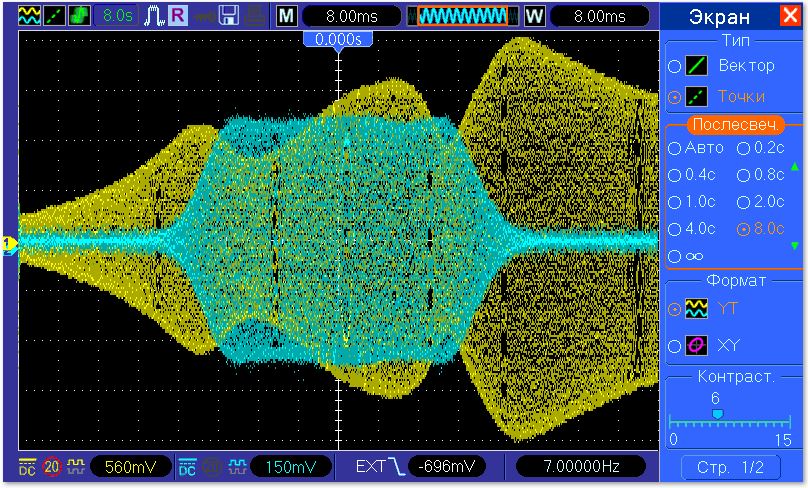Select the YT format radio button
The width and height of the screenshot is (808, 488).
pos(675,309)
